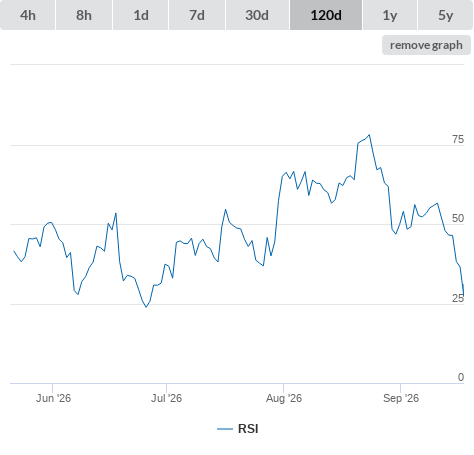Click the Jun '26 axis label
474x455 pixels.
tap(53, 398)
